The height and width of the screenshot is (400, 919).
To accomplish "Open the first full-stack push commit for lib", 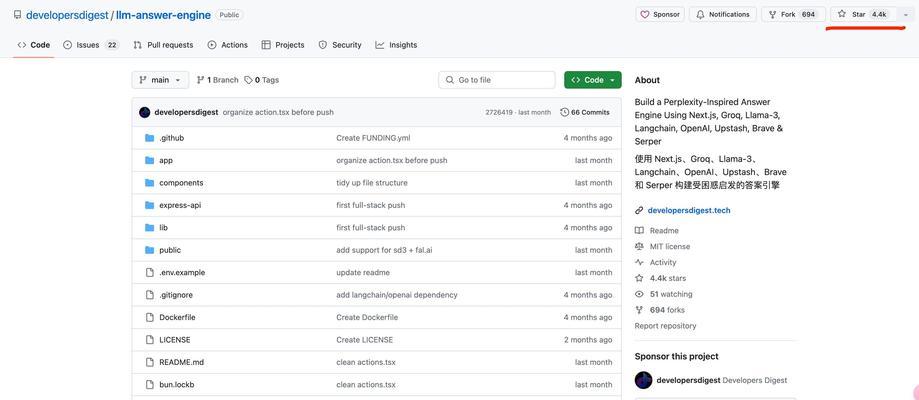I will [370, 228].
